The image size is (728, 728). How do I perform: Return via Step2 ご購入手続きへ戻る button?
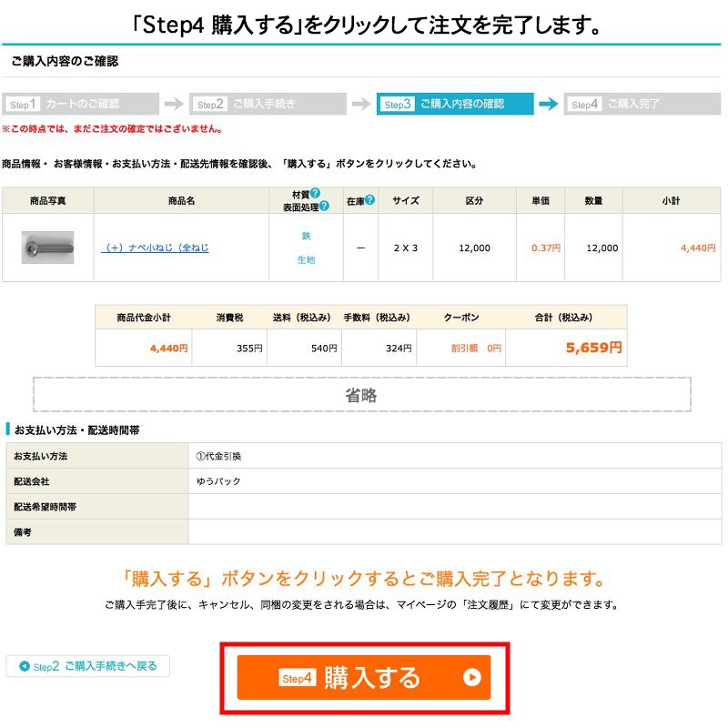pos(86,666)
